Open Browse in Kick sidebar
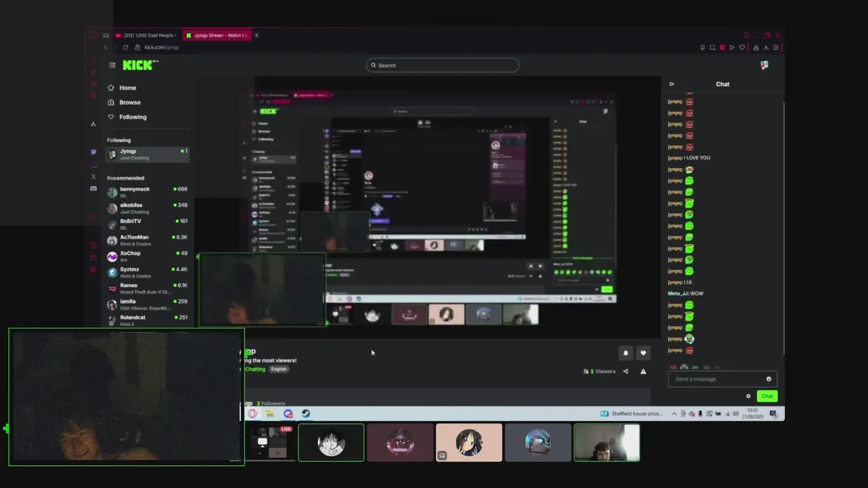This screenshot has width=868, height=488. click(124, 102)
